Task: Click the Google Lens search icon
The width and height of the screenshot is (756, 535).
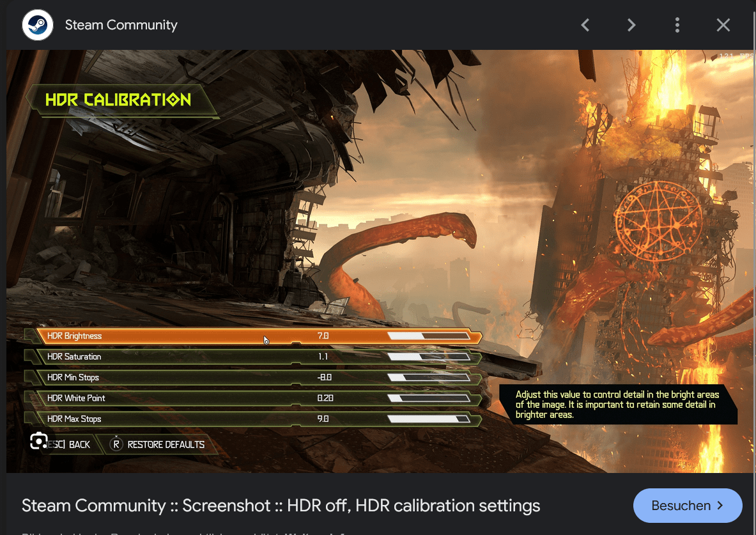Action: click(x=38, y=441)
